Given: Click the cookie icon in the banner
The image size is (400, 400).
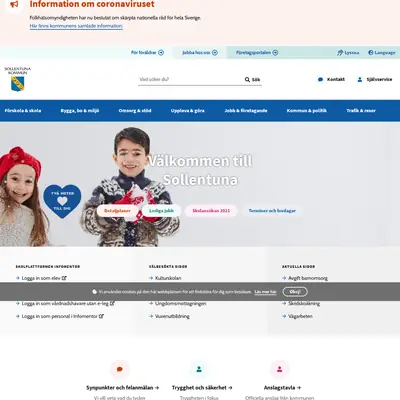Looking at the screenshot, I should click(95, 292).
